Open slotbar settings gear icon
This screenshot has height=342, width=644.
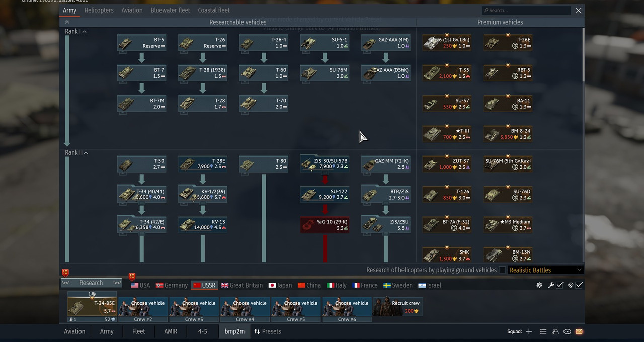(x=539, y=285)
